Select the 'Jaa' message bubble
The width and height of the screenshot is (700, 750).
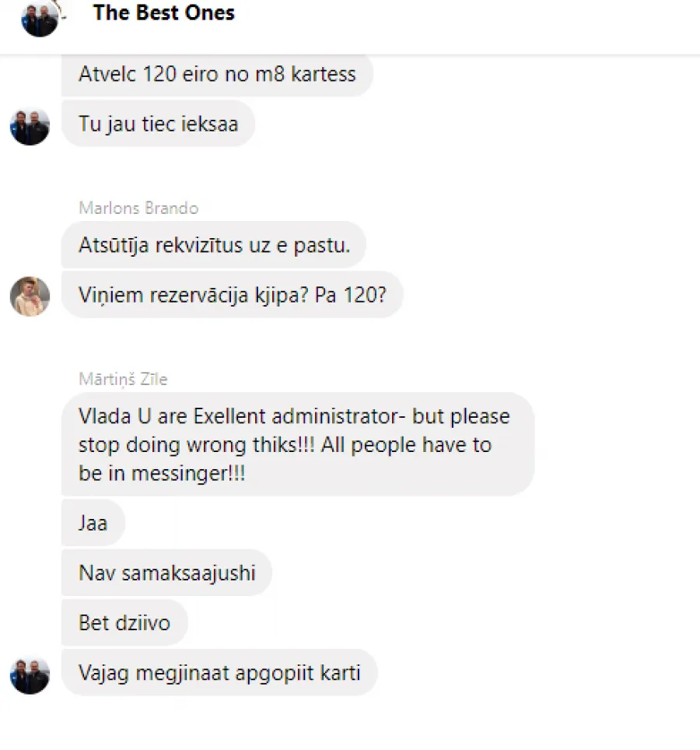[93, 523]
